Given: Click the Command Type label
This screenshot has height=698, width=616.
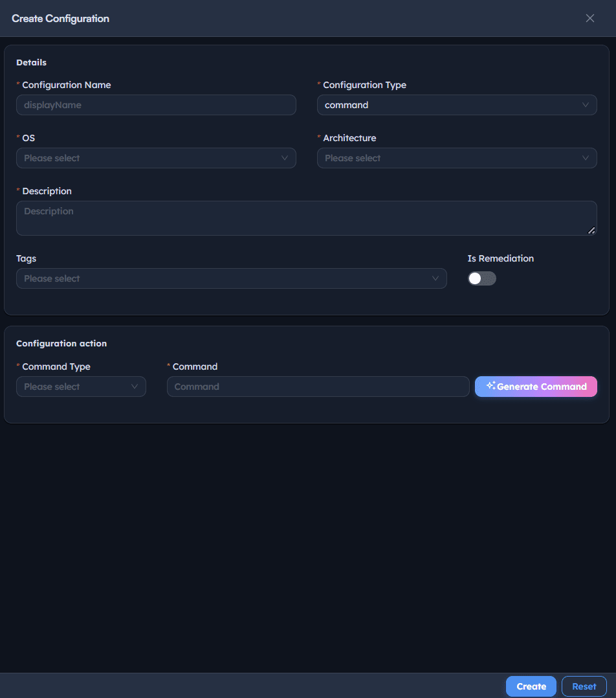Looking at the screenshot, I should click(56, 366).
